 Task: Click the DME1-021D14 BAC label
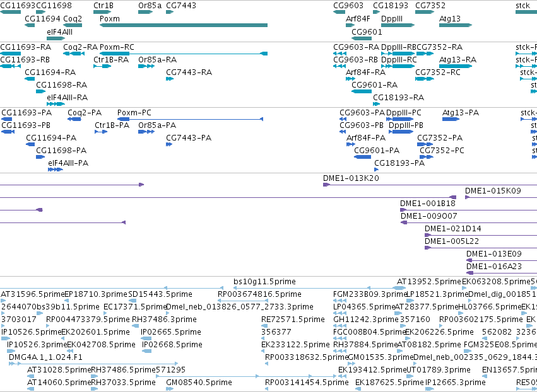pyautogui.click(x=452, y=229)
